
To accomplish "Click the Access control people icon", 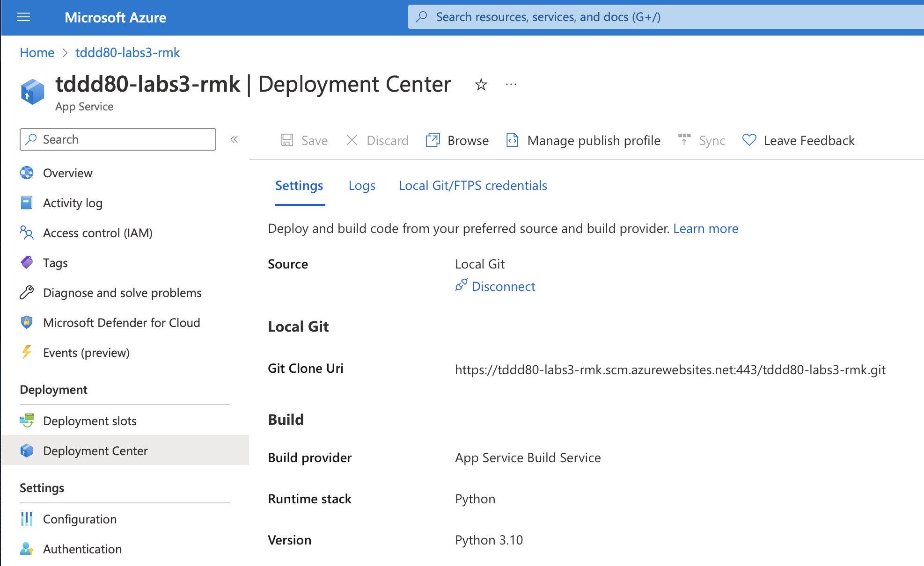I will (27, 232).
